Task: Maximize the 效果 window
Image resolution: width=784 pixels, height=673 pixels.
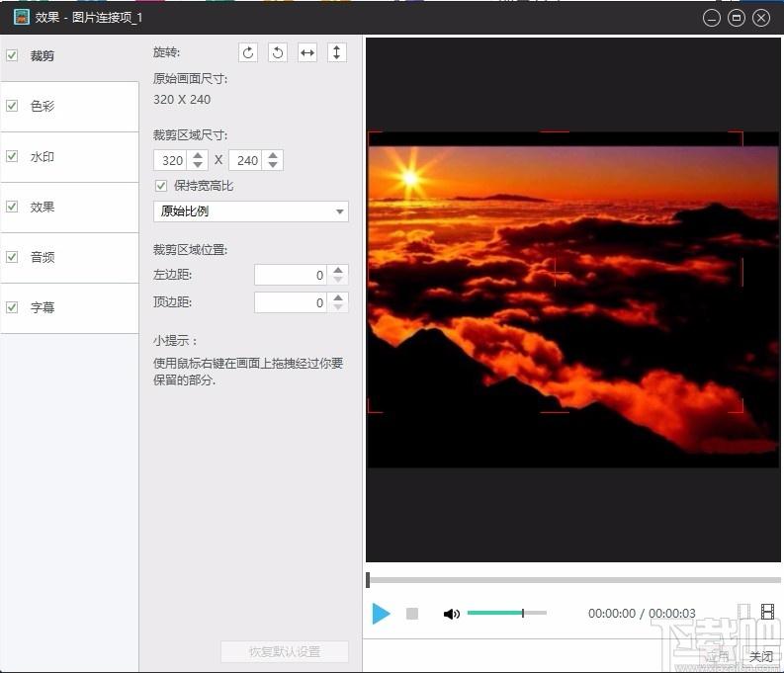Action: tap(736, 18)
